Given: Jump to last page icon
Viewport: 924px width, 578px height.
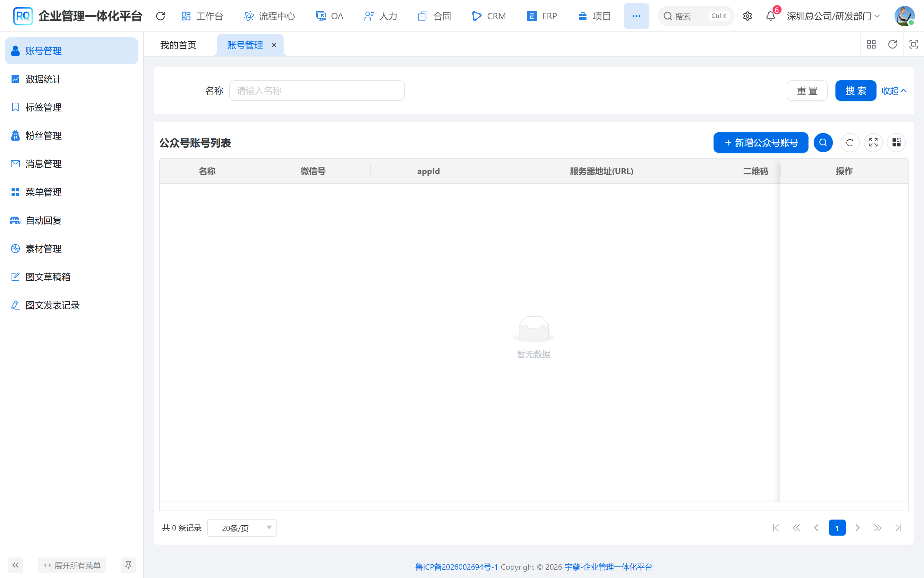Looking at the screenshot, I should (898, 528).
